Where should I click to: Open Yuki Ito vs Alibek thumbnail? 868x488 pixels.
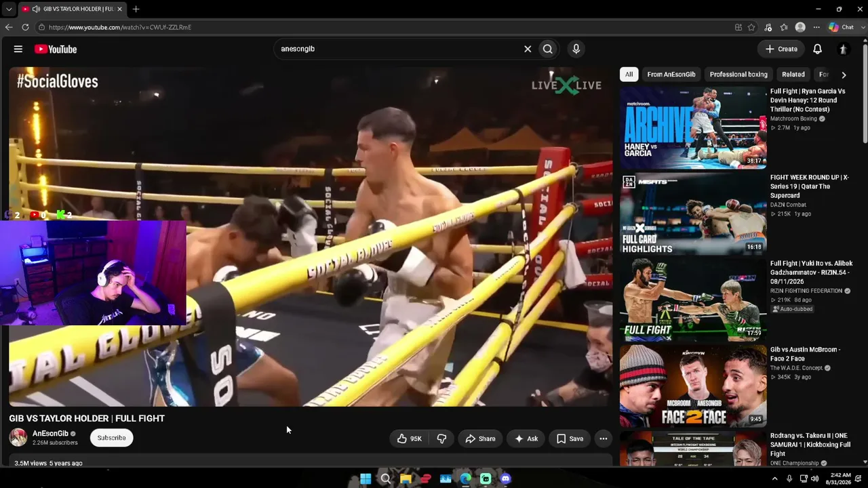click(x=693, y=300)
